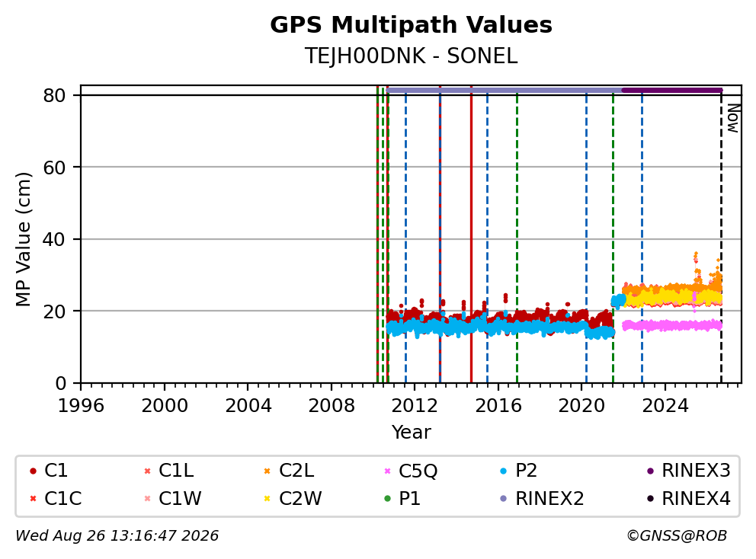Click the C1C red cross legend marker

coord(33,499)
